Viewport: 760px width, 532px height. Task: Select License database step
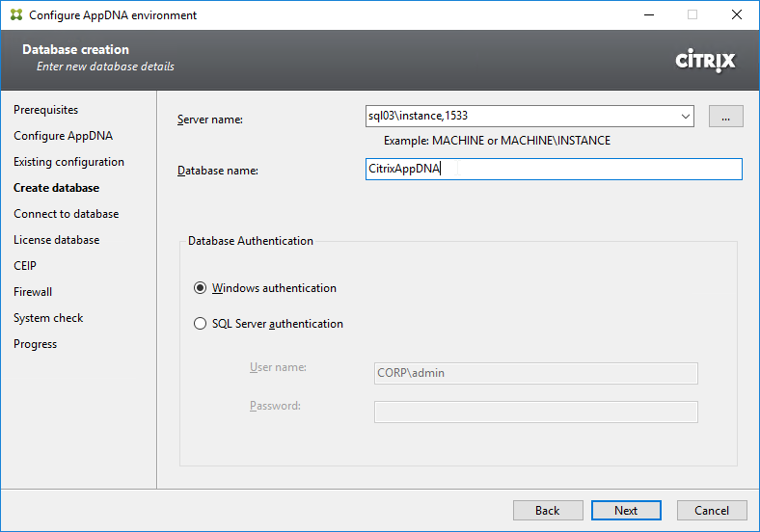(x=56, y=240)
